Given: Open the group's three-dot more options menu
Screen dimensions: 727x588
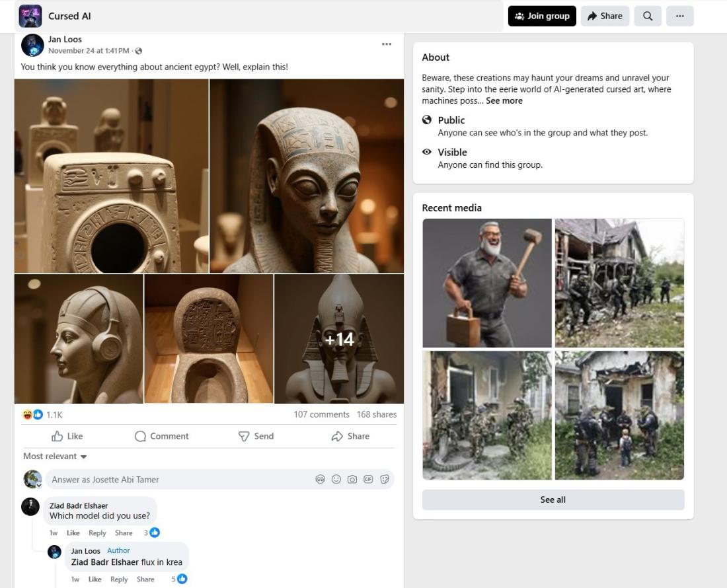Looking at the screenshot, I should 679,17.
